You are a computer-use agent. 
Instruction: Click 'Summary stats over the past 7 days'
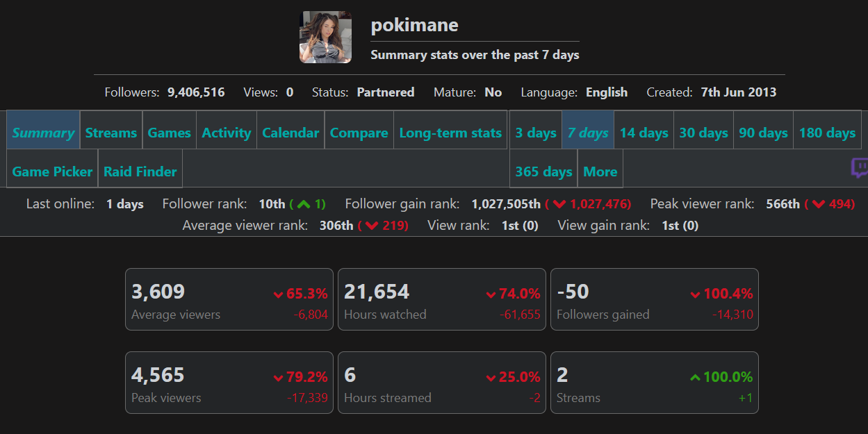[x=475, y=55]
